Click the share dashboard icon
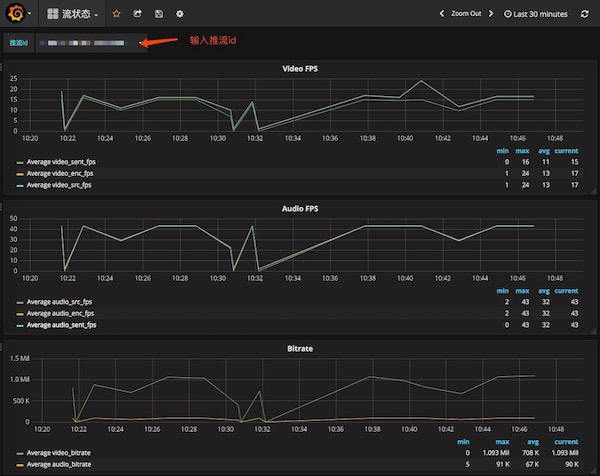This screenshot has width=600, height=476. (137, 14)
